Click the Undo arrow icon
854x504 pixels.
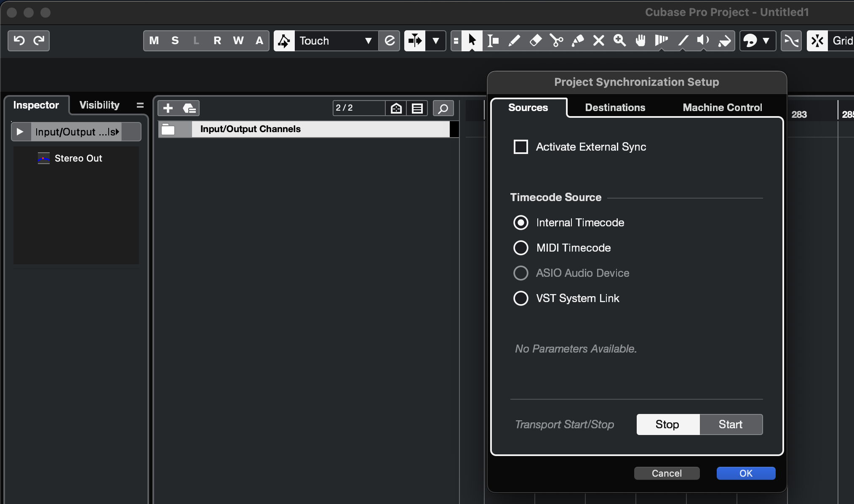19,41
